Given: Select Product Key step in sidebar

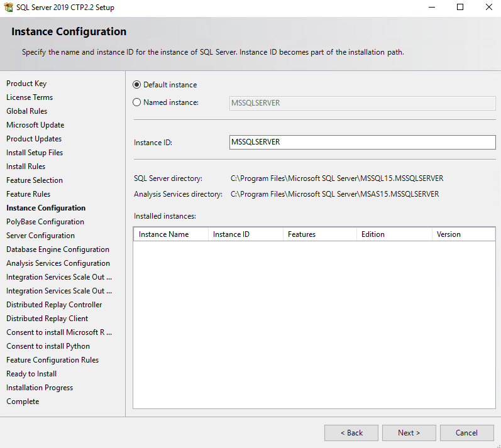Looking at the screenshot, I should click(26, 84).
